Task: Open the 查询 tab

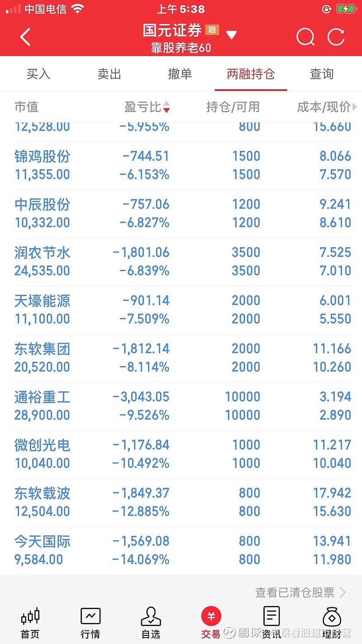Action: (321, 74)
